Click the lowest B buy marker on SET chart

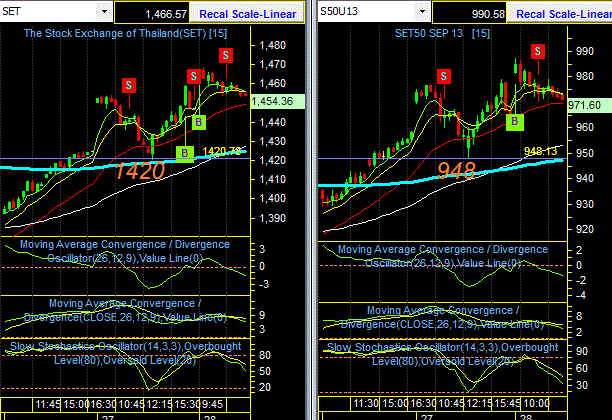(185, 153)
